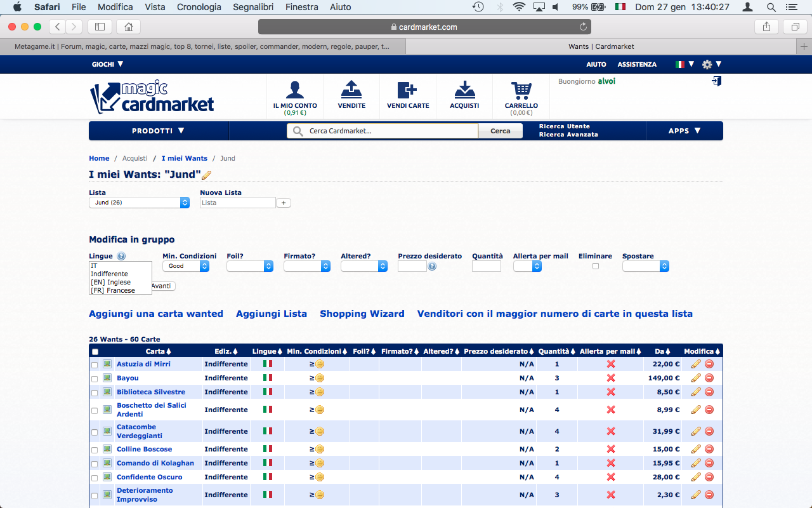Image resolution: width=812 pixels, height=508 pixels.
Task: Edit the Astuzia di Mirri want
Action: (x=696, y=364)
